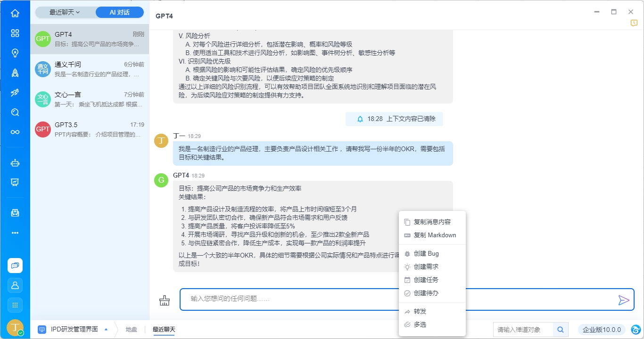Open the GPT4 conversation in chat list
644x339 pixels.
[x=90, y=39]
